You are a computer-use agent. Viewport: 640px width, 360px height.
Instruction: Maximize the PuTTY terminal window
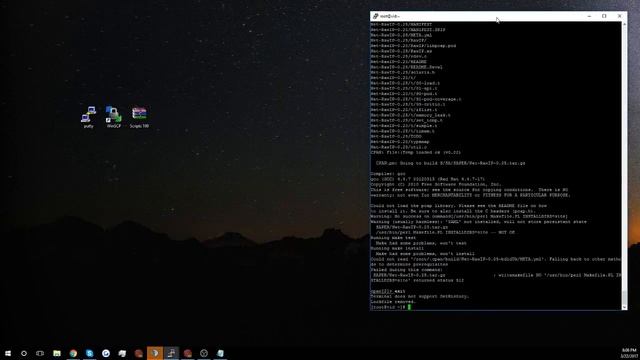coord(604,16)
